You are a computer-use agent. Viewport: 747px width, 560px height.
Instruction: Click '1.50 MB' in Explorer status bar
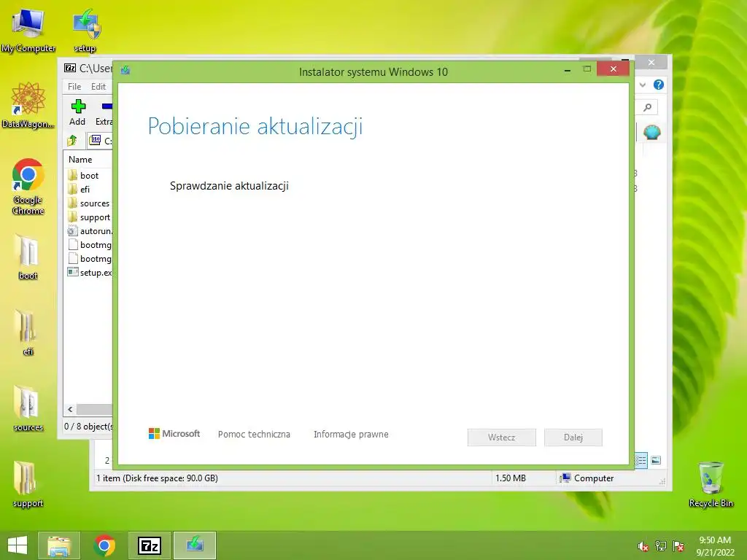(x=510, y=478)
